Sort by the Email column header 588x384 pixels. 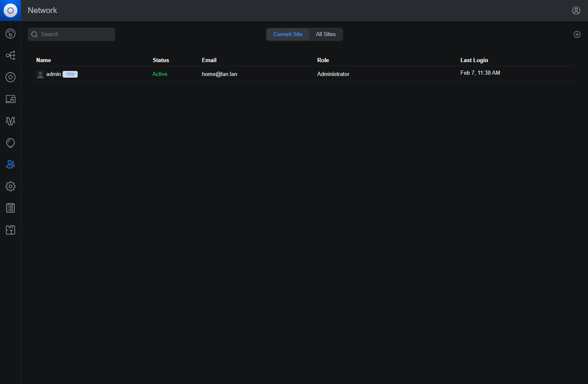point(209,60)
